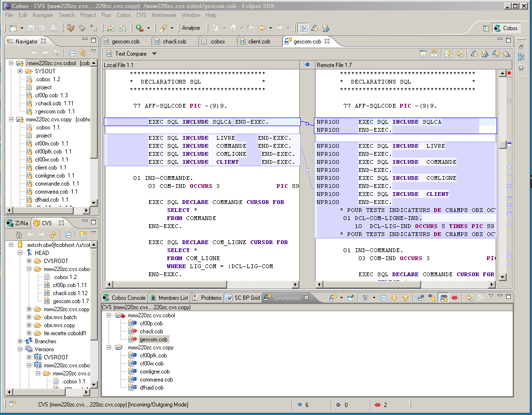Toggle Conflicts Mode red icon in Synchronize toolbar

tap(455, 298)
